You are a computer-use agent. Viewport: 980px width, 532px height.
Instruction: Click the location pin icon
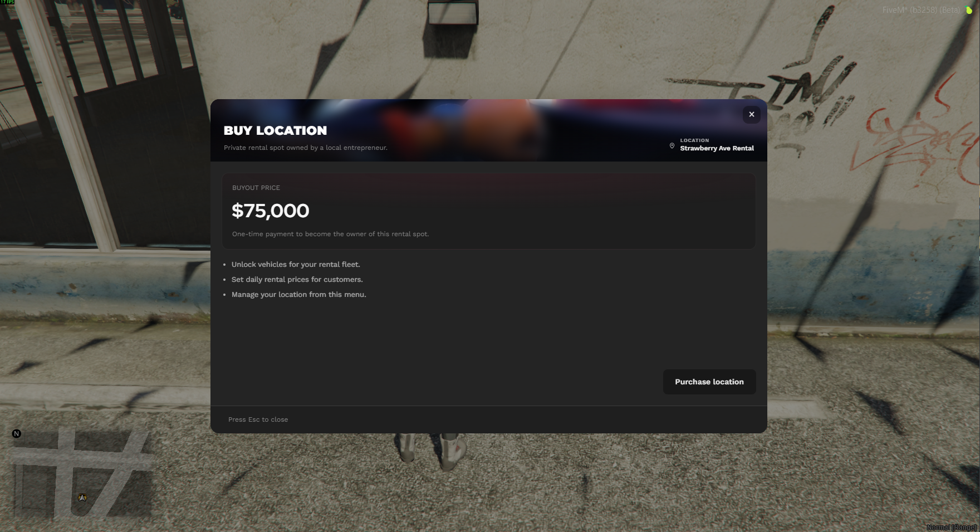click(672, 146)
